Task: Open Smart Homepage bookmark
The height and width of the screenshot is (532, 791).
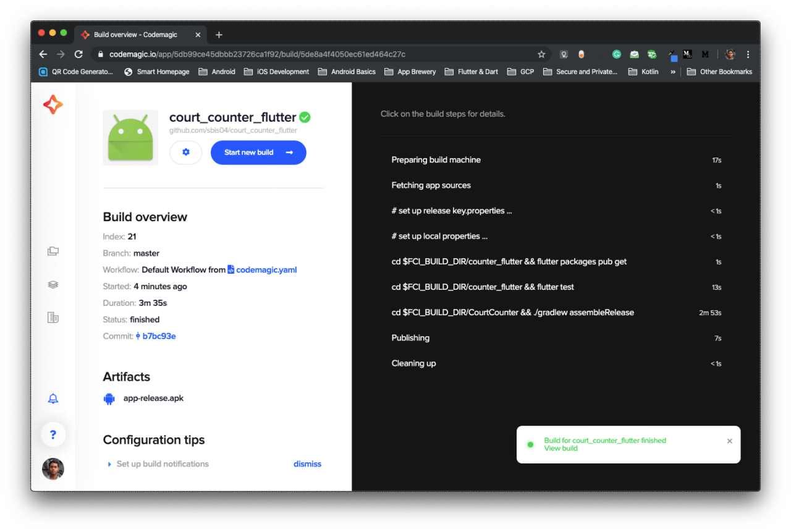Action: click(157, 72)
